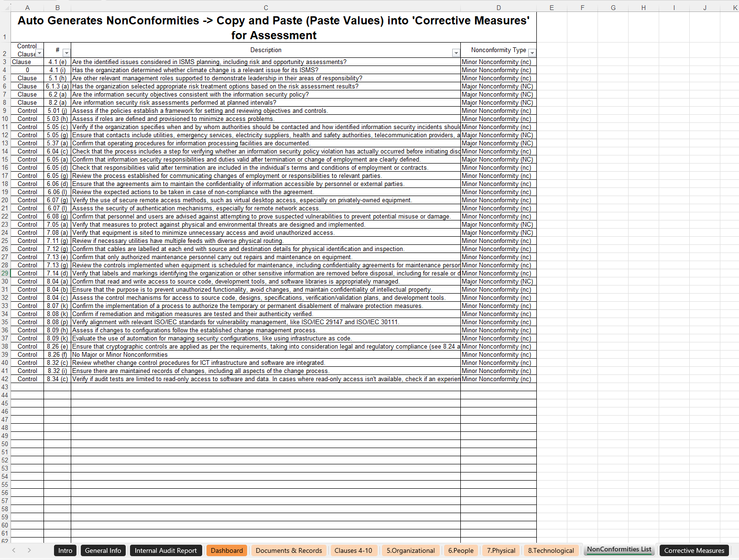Select column C header
The height and width of the screenshot is (560, 739).
(266, 8)
